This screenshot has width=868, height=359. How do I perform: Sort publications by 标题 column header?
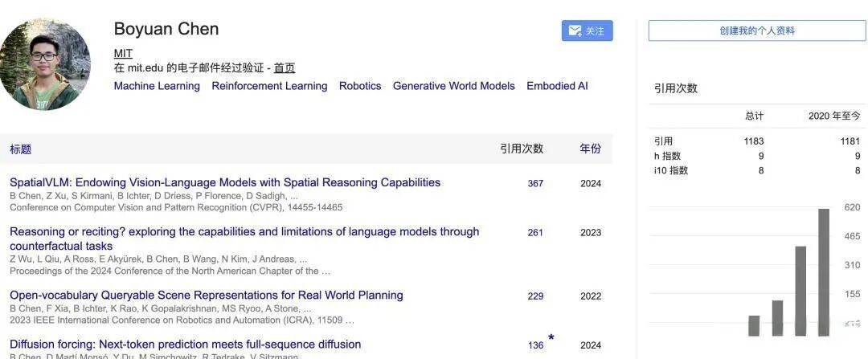pyautogui.click(x=21, y=149)
